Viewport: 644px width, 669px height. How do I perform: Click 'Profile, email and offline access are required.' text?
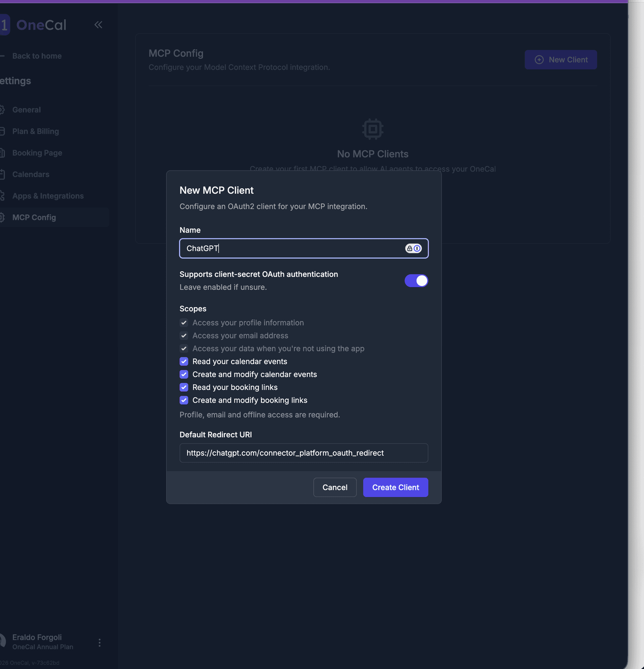point(260,415)
